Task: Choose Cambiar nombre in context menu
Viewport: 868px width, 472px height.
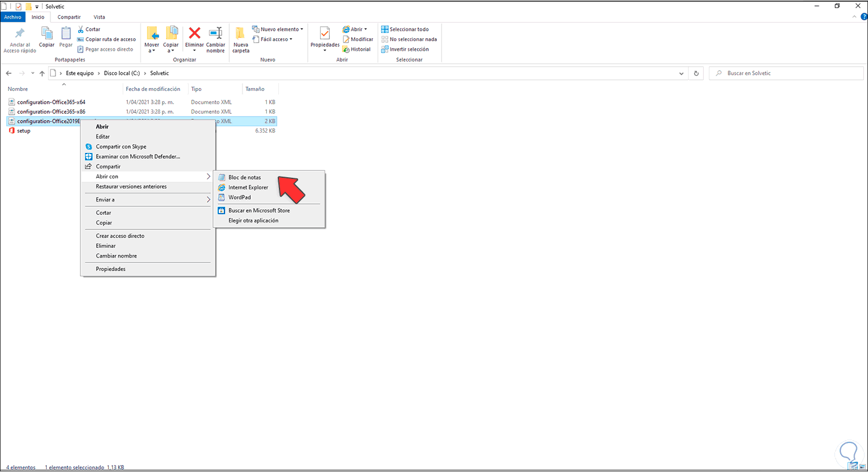Action: point(148,255)
